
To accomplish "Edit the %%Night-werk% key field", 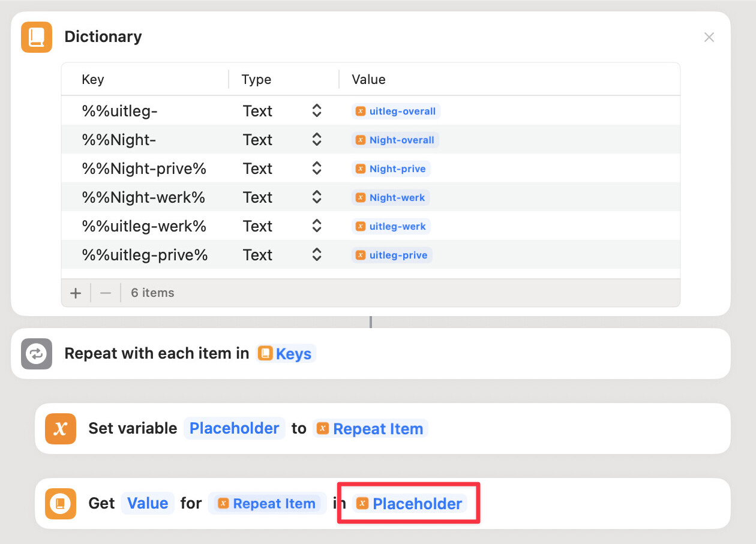I will [x=143, y=197].
